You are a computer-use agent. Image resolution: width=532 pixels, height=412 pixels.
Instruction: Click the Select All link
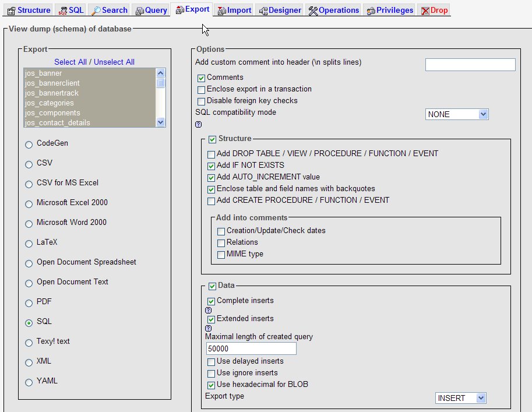[x=71, y=62]
